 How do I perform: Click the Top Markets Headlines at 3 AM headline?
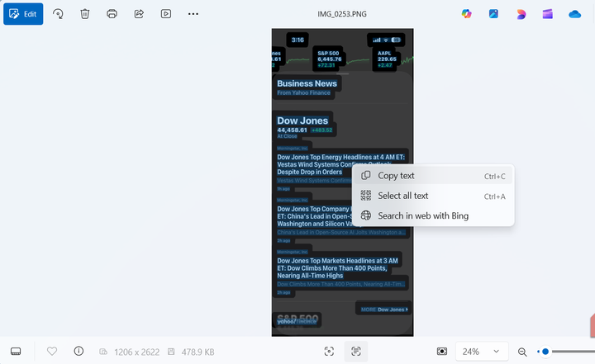(x=337, y=268)
